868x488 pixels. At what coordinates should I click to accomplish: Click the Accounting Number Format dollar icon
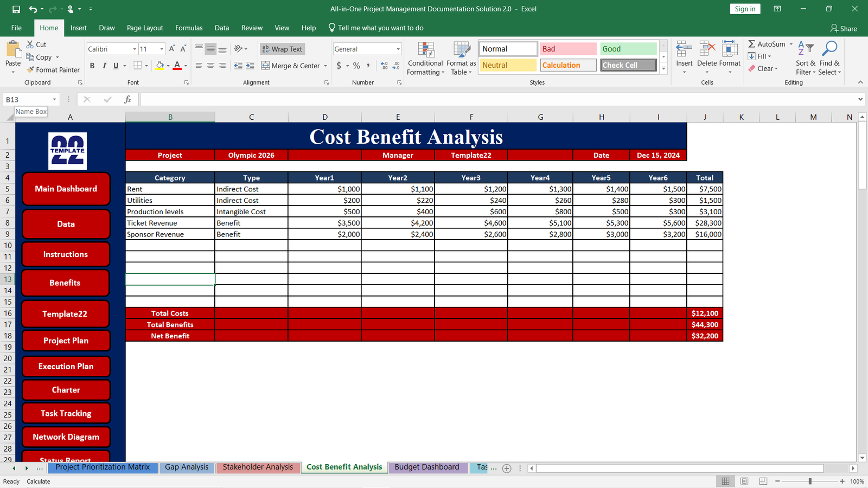point(339,66)
